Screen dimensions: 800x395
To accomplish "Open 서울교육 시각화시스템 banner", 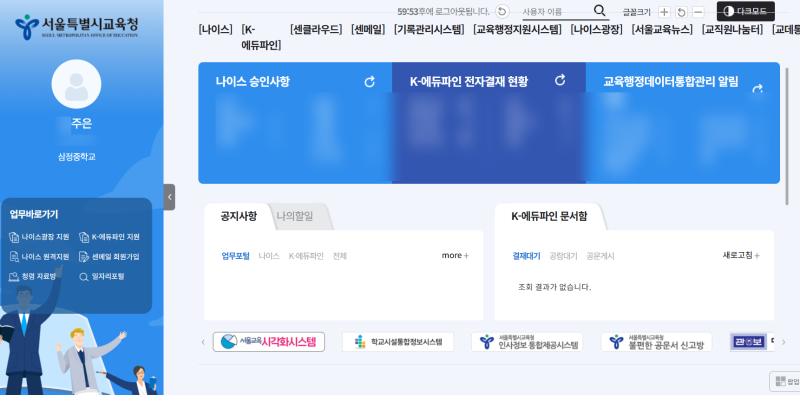I will click(x=269, y=342).
